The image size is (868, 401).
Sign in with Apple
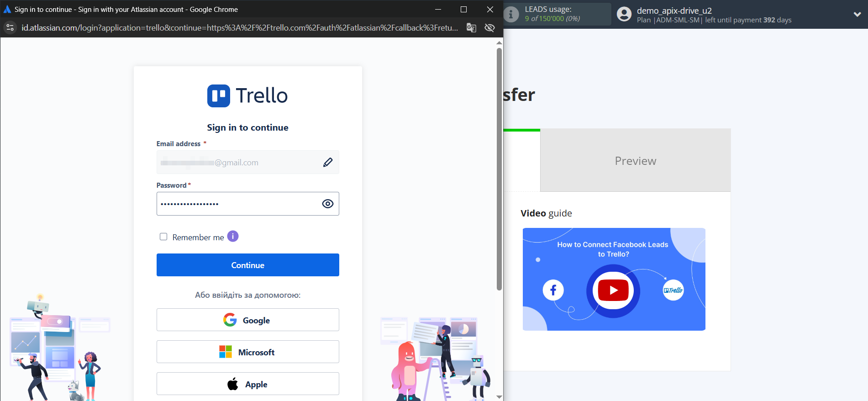(247, 384)
